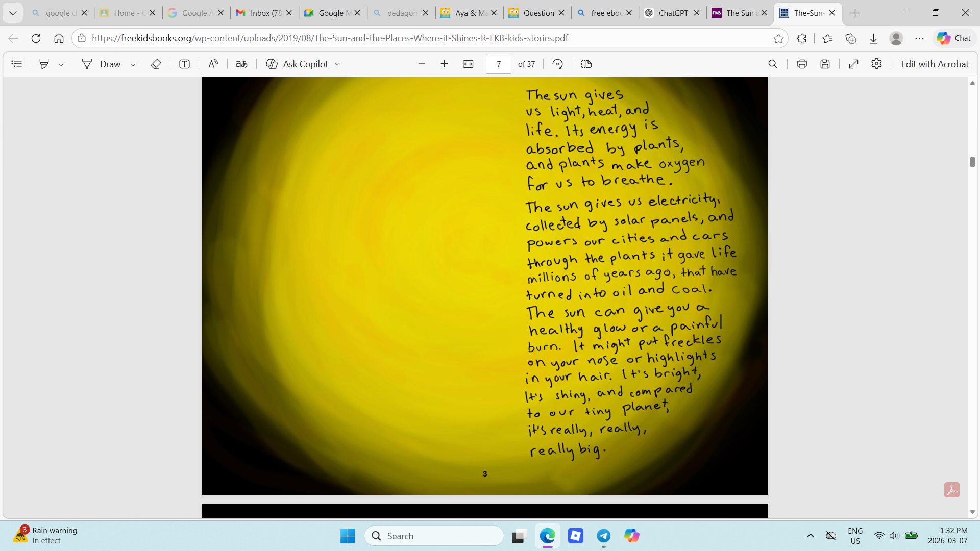Toggle the page view layout
The width and height of the screenshot is (980, 551).
586,64
